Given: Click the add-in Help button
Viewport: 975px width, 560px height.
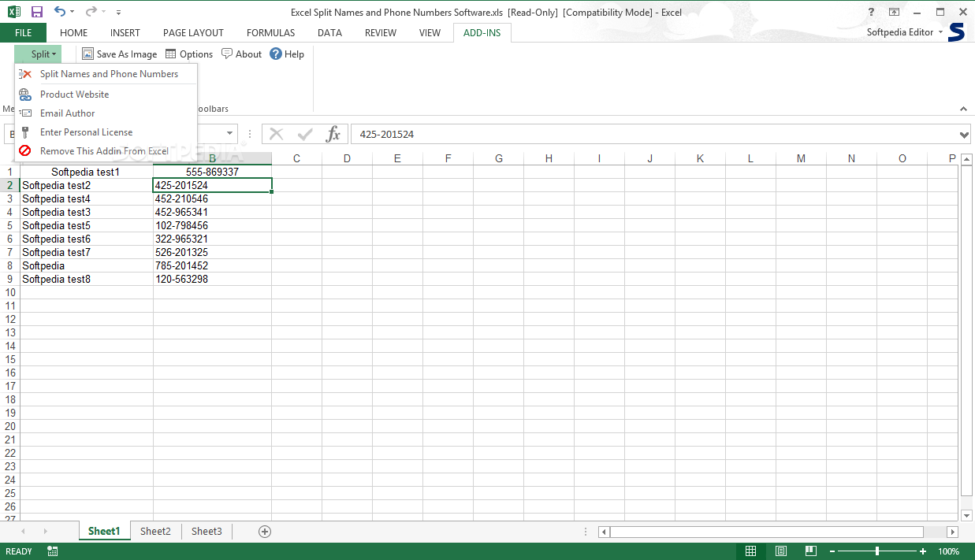Looking at the screenshot, I should click(287, 54).
